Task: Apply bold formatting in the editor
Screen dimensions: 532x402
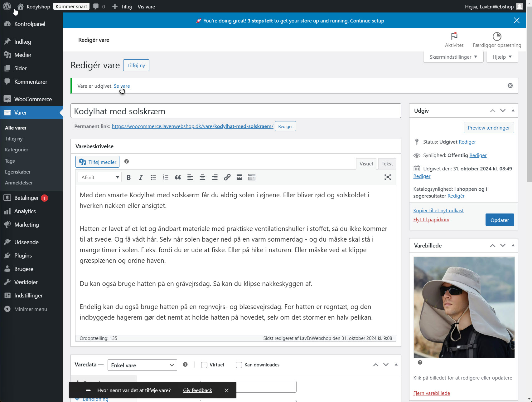Action: point(128,177)
